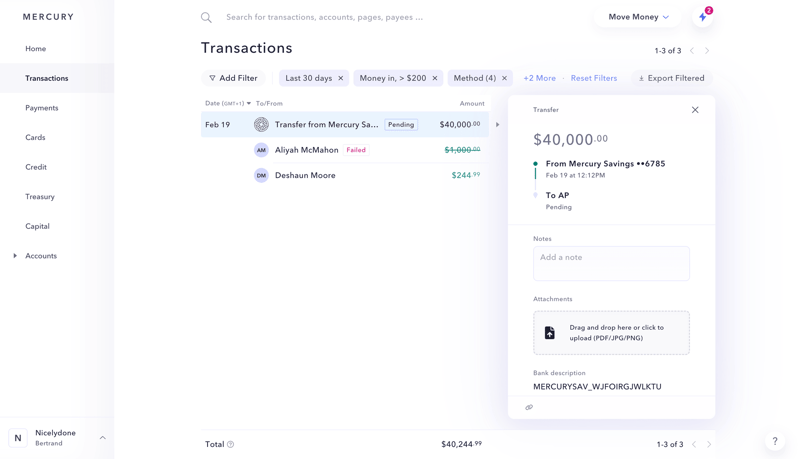Click Export Filtered button
The height and width of the screenshot is (459, 800).
(x=671, y=78)
